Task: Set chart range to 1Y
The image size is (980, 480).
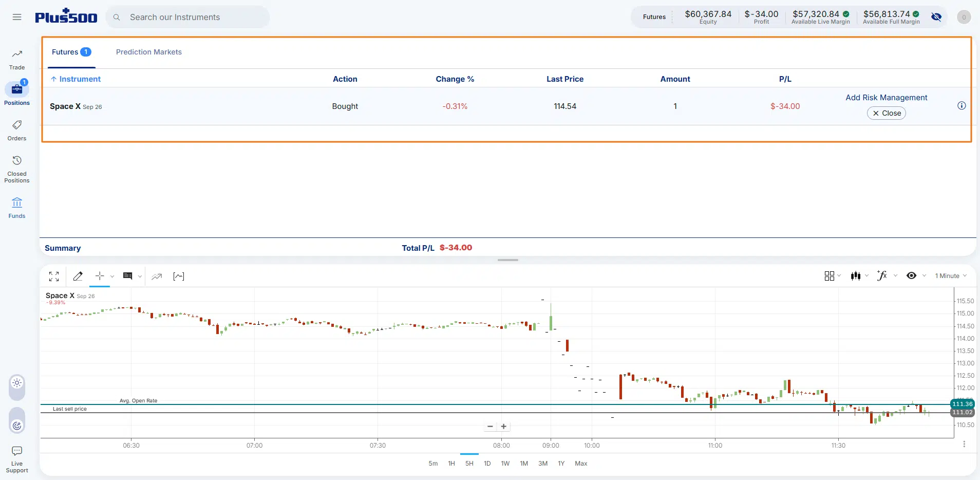Action: (x=561, y=464)
